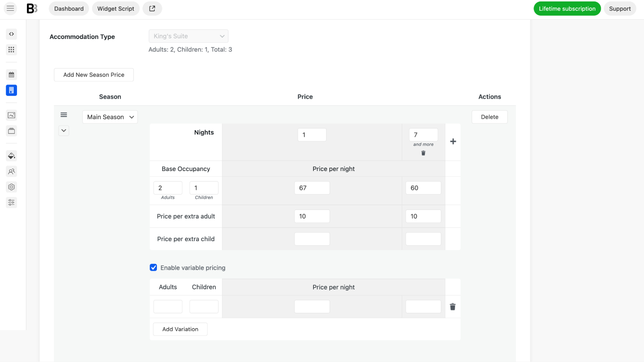Click Add New Season Price

pyautogui.click(x=94, y=75)
